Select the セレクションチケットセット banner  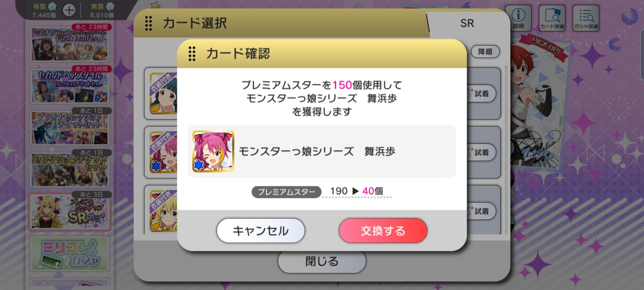(70, 169)
